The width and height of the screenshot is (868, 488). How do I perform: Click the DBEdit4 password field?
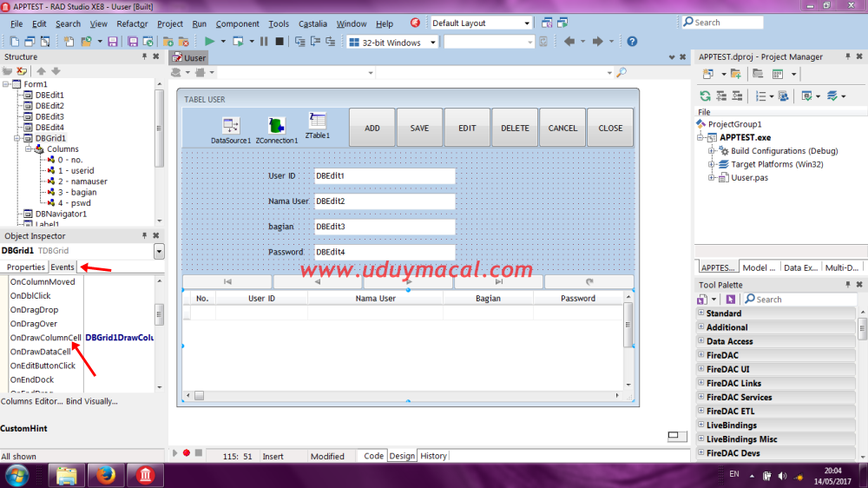coord(385,252)
